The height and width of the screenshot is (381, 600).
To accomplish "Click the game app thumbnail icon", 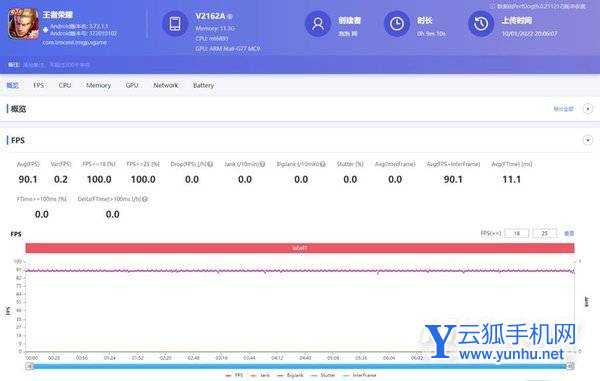I will click(24, 24).
